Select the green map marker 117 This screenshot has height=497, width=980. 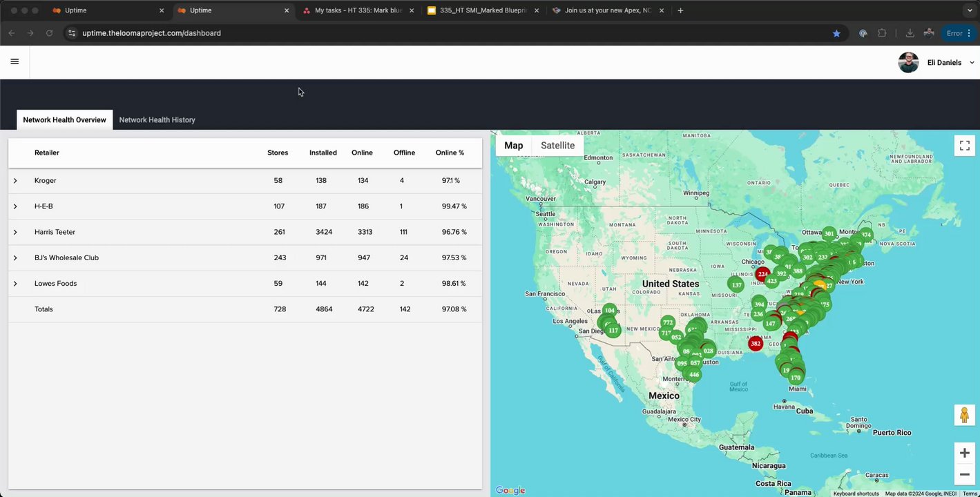613,330
